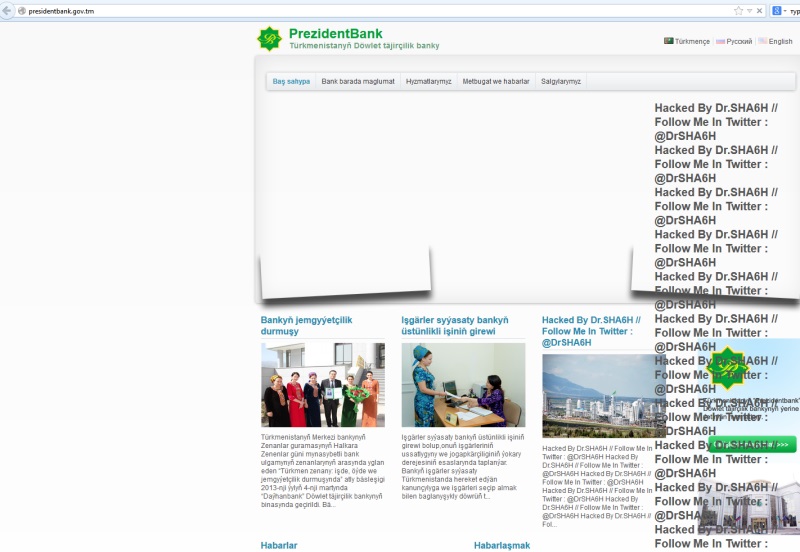Click the PrezidentBank green star logo
This screenshot has height=552, width=800.
pyautogui.click(x=269, y=39)
